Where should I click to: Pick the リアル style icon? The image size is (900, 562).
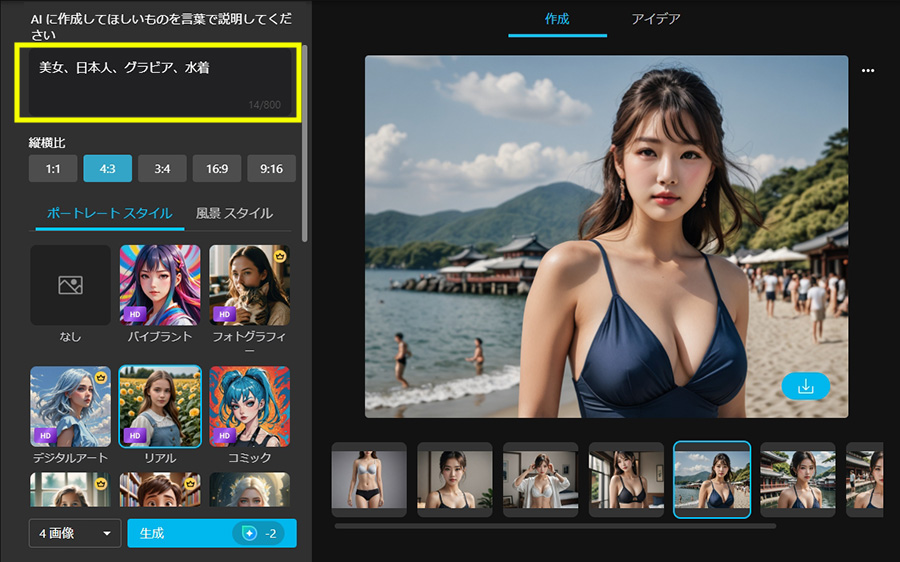pyautogui.click(x=160, y=405)
